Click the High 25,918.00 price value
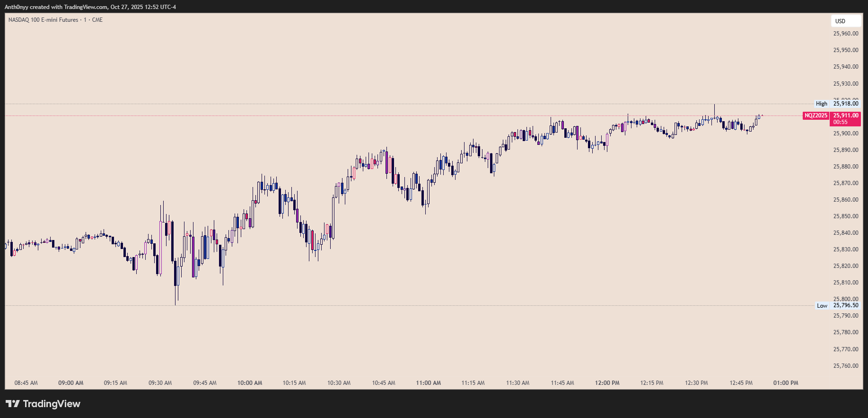 846,104
